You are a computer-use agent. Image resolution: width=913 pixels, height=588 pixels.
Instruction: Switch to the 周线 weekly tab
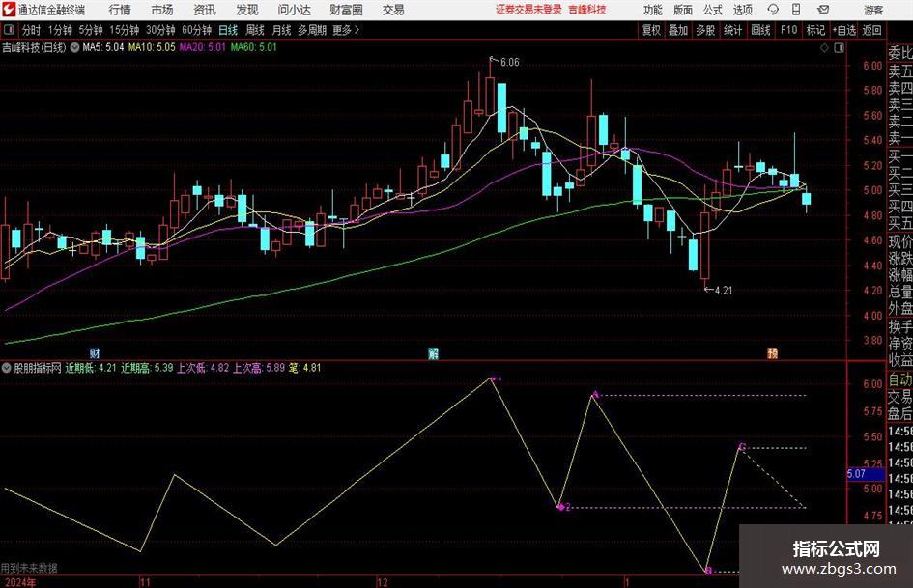tap(254, 30)
